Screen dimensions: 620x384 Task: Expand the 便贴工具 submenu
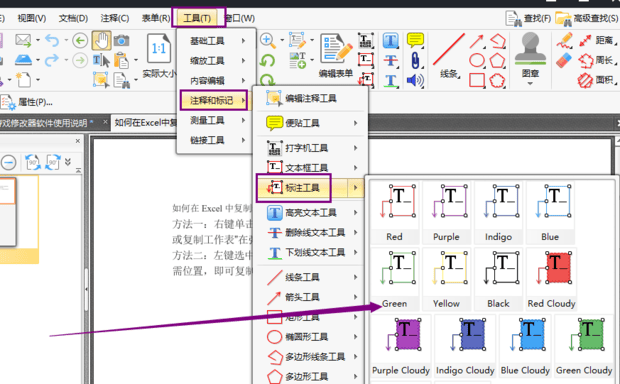pyautogui.click(x=310, y=123)
